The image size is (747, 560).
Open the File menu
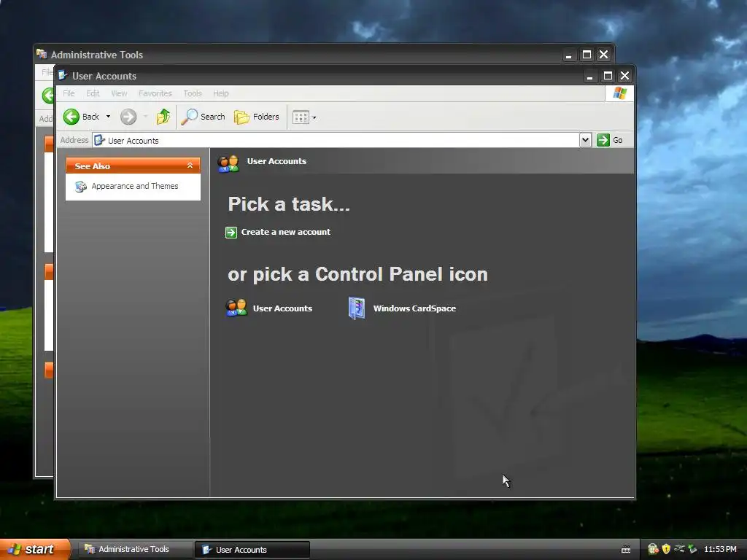point(69,93)
